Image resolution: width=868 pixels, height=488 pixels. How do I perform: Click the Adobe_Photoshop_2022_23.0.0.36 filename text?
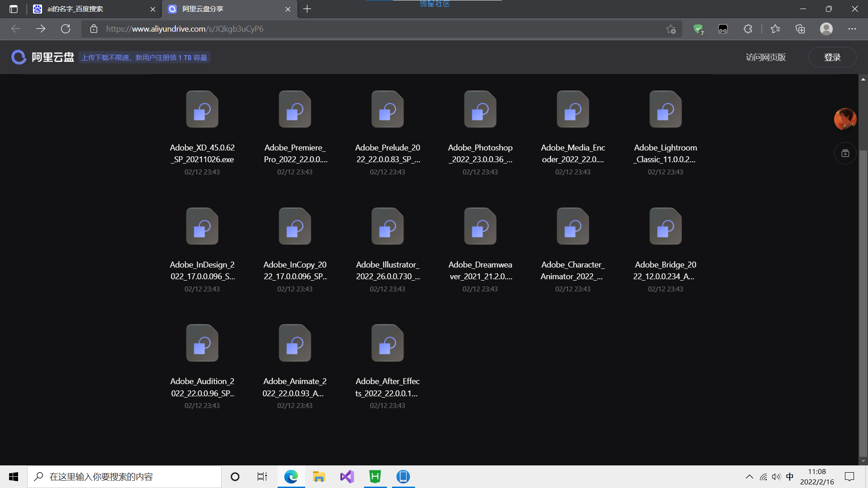click(x=480, y=154)
